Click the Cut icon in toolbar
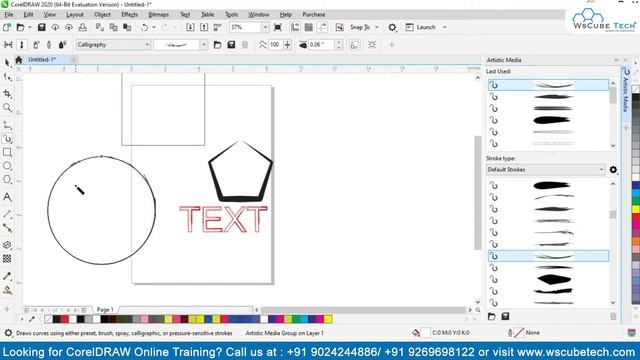The height and width of the screenshot is (360, 640). (x=100, y=27)
